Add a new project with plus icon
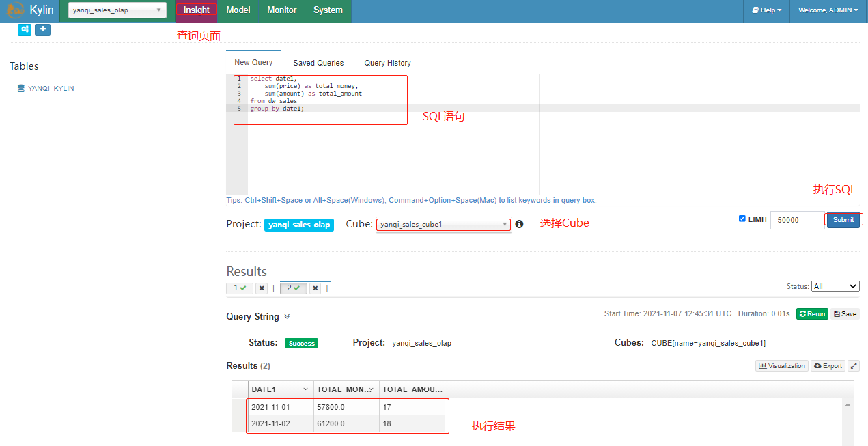Screen dimensions: 868x446 click(x=42, y=29)
